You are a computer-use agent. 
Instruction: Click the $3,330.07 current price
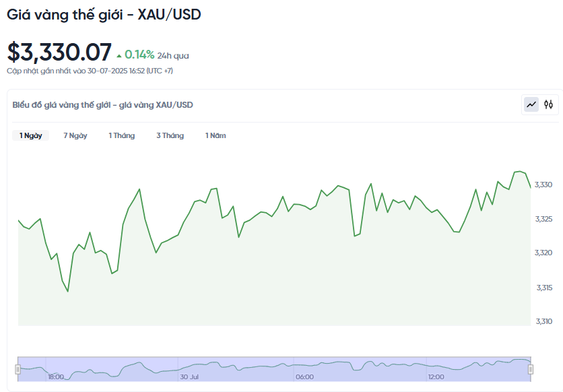[x=59, y=53]
